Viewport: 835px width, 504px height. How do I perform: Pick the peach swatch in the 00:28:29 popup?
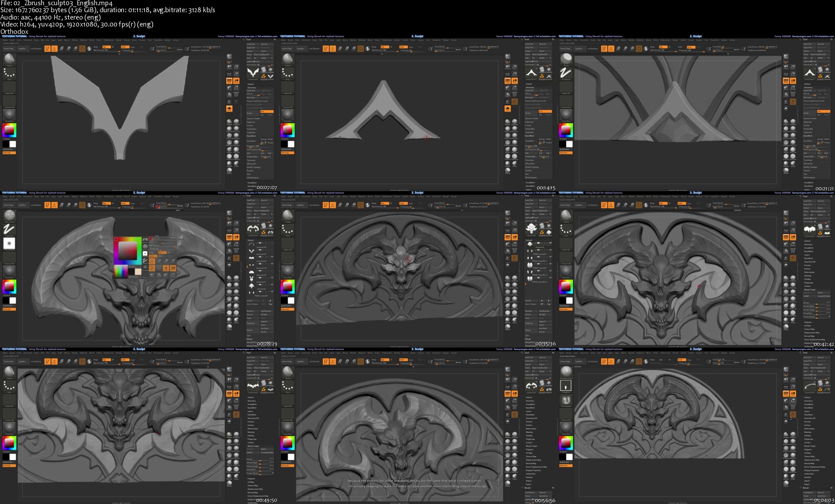pyautogui.click(x=138, y=272)
